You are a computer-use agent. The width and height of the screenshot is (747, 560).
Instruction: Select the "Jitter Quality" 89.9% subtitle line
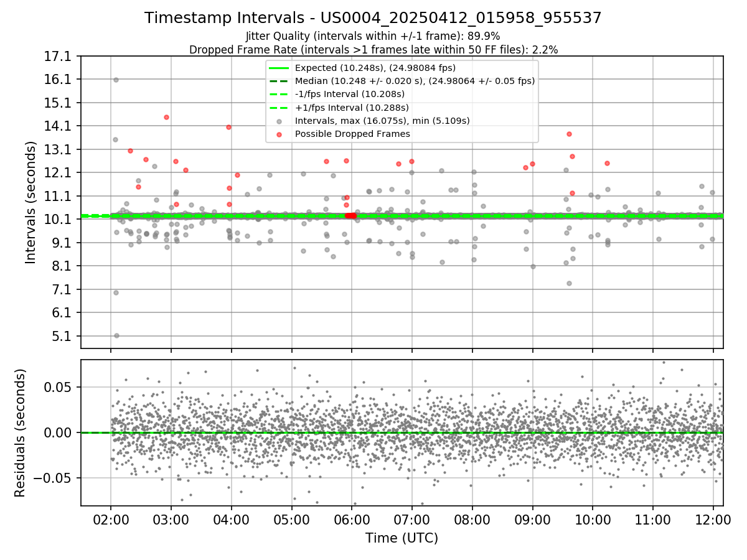click(x=373, y=36)
